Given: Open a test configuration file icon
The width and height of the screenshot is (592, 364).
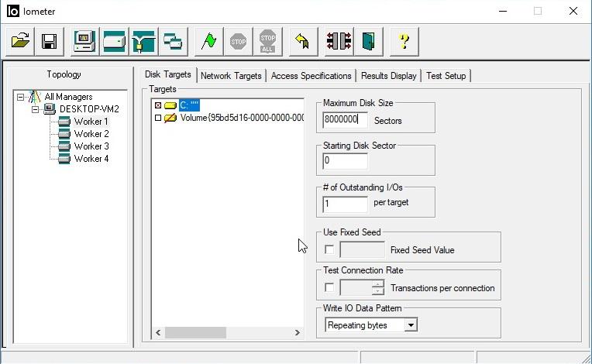Looking at the screenshot, I should pyautogui.click(x=20, y=41).
